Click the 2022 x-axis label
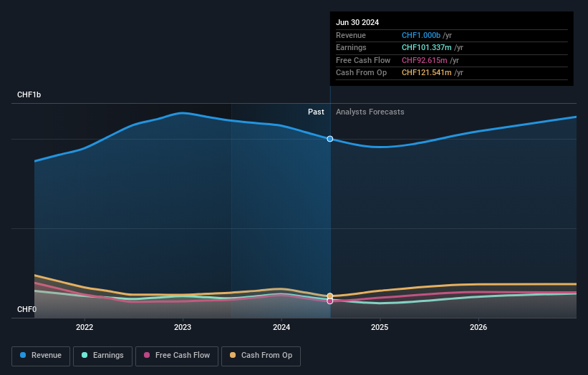Screen dimensions: 588x375 (85, 328)
